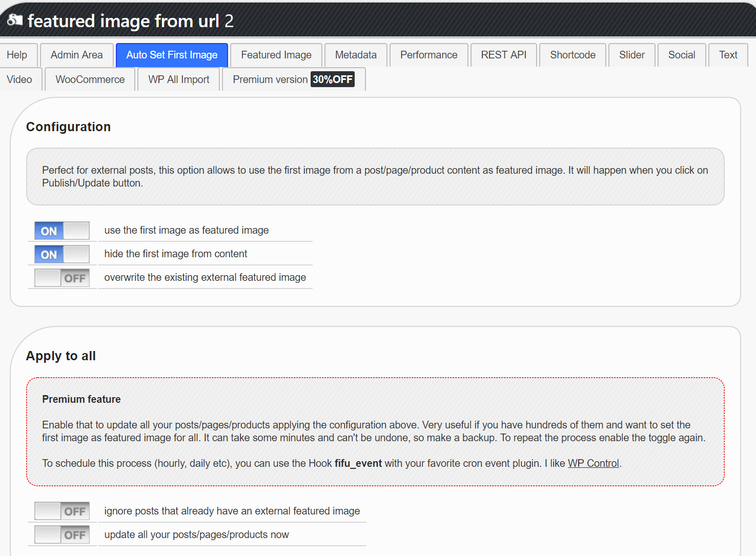Open the Slider tab
The image size is (756, 556).
[631, 55]
